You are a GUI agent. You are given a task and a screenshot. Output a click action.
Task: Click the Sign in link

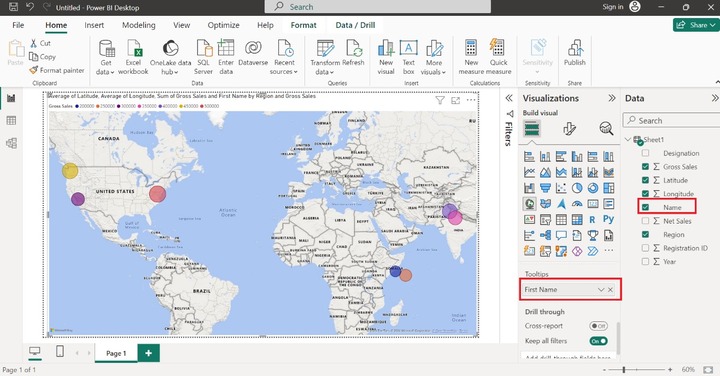(613, 7)
